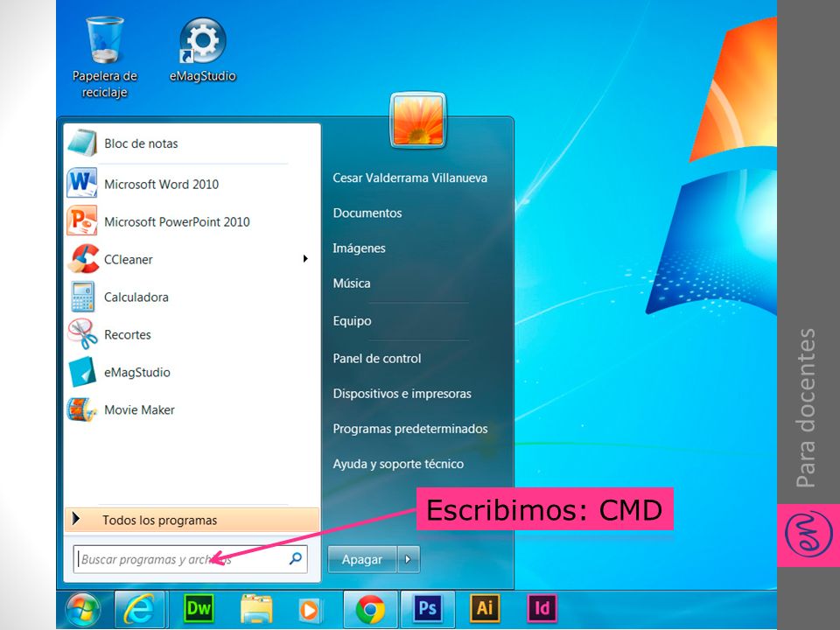Image resolution: width=840 pixels, height=630 pixels.
Task: Click the PowerPoint 2010 icon
Action: 82,220
